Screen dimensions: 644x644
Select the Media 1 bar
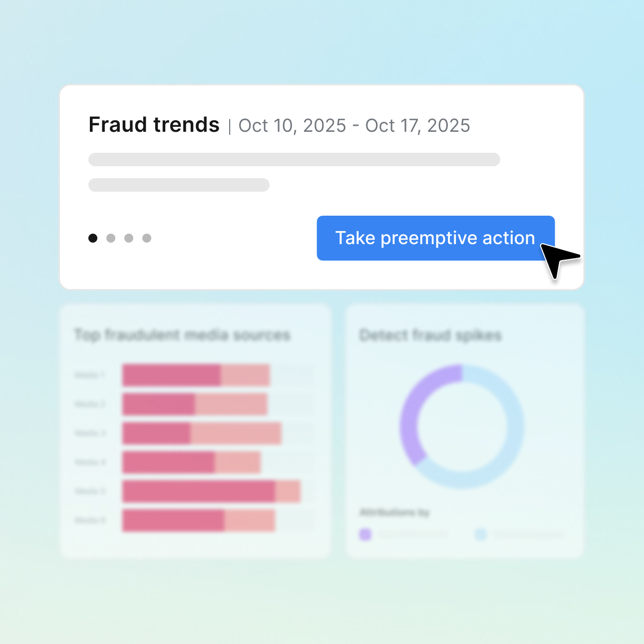coord(195,374)
